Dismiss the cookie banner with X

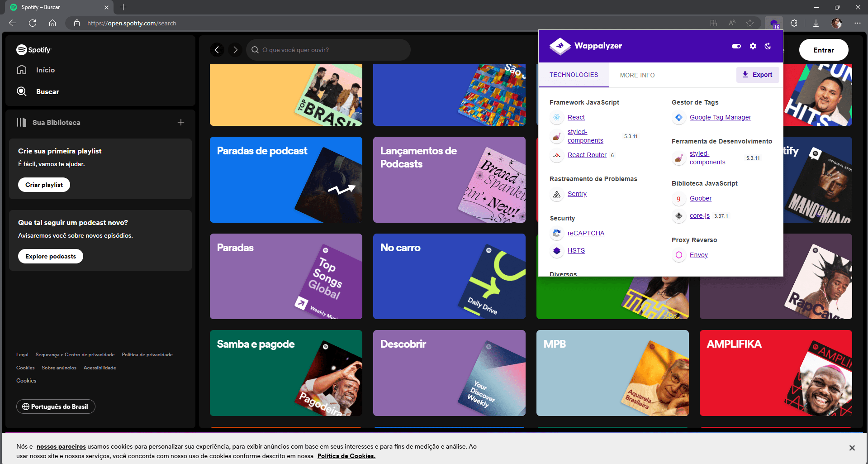[x=852, y=448]
